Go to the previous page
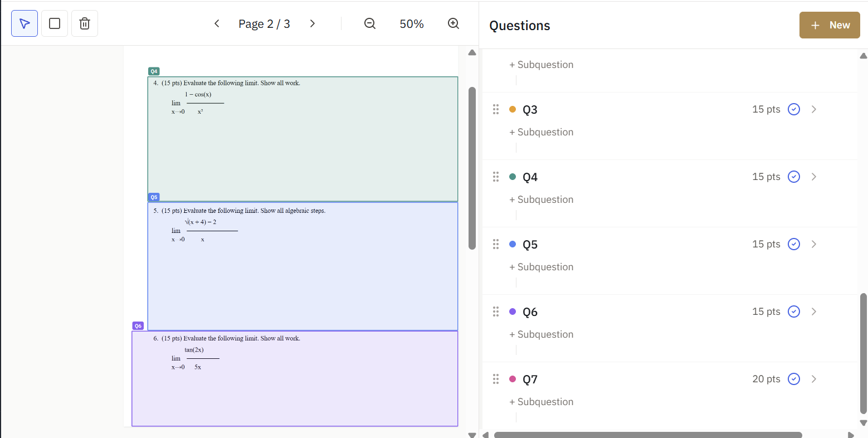The width and height of the screenshot is (868, 438). coord(217,23)
